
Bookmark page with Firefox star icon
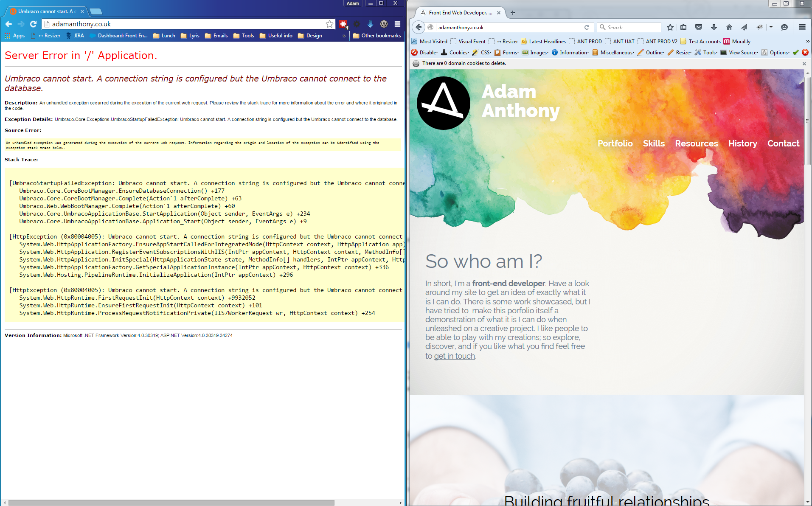[670, 27]
